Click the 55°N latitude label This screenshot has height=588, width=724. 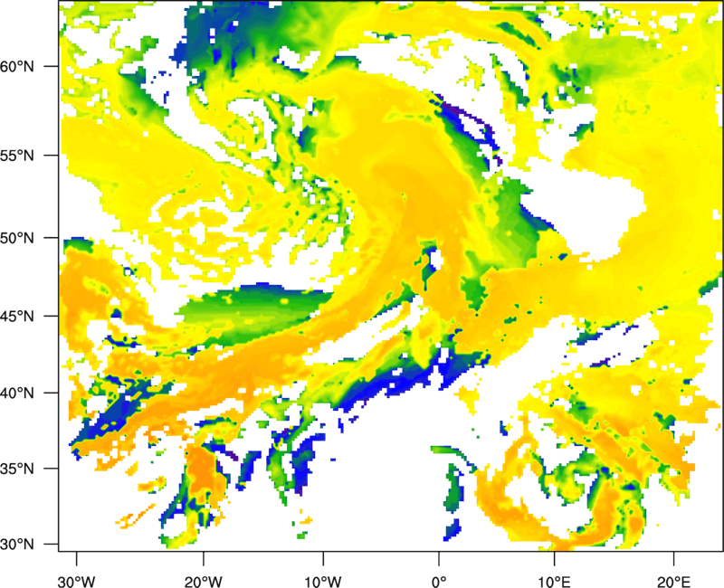click(x=17, y=156)
